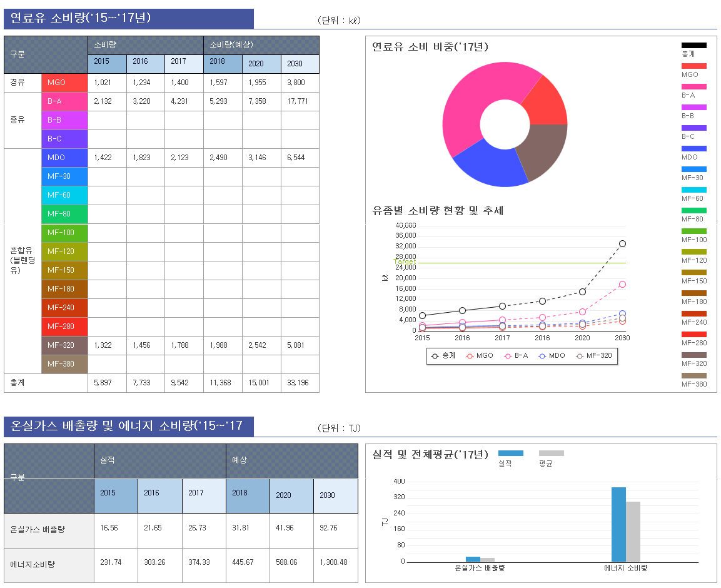Click the gray 평균 swatch in bar chart legend
This screenshot has height=588, width=721.
[x=552, y=453]
